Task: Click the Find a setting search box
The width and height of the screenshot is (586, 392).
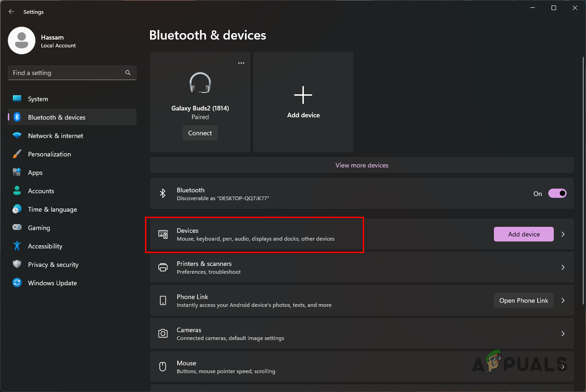Action: [67, 73]
